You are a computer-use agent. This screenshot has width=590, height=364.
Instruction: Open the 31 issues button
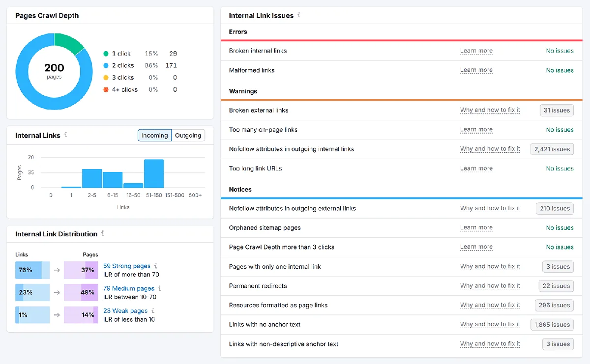[x=557, y=110]
